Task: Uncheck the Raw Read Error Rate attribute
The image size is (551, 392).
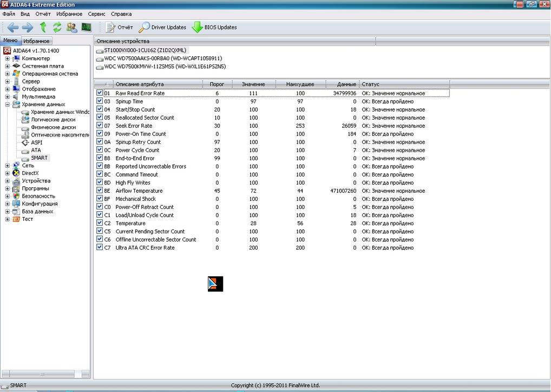Action: tap(100, 93)
